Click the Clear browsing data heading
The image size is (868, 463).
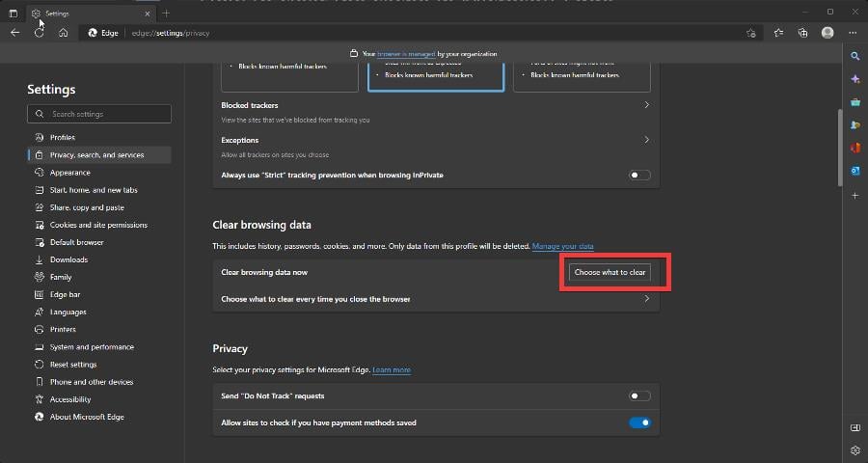pyautogui.click(x=261, y=225)
